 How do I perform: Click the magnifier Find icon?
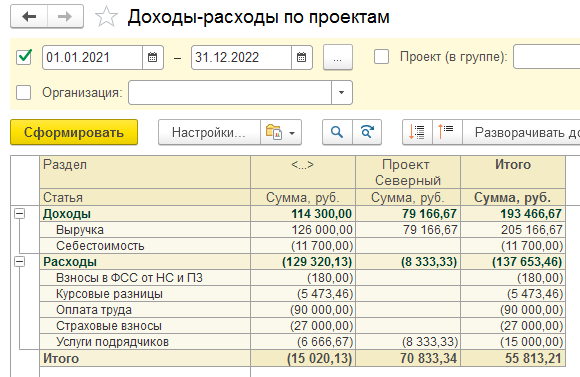(337, 132)
